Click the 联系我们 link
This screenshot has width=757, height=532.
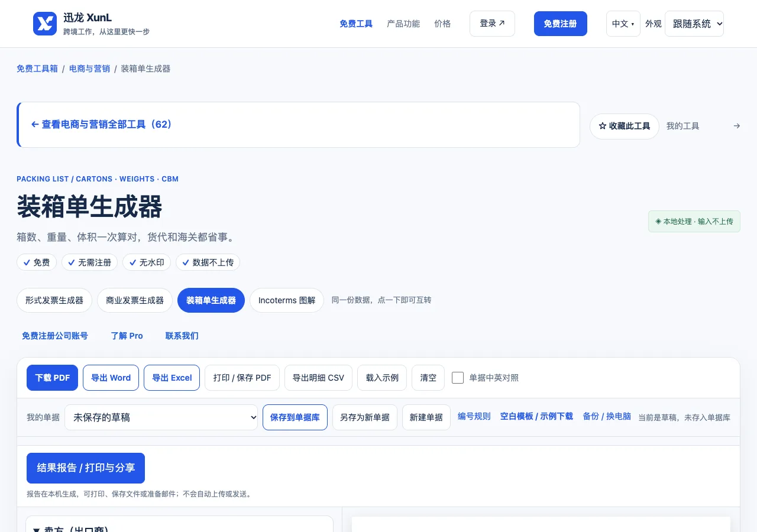pos(182,336)
